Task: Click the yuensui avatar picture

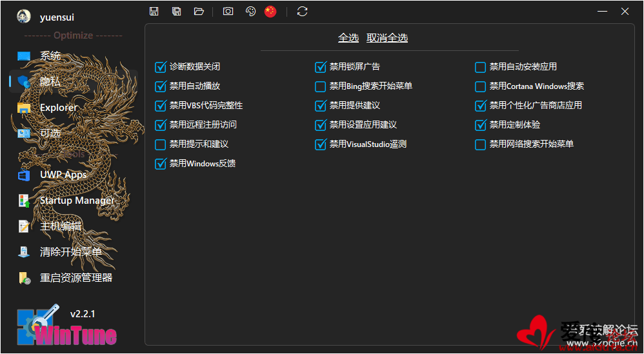Action: (x=23, y=16)
